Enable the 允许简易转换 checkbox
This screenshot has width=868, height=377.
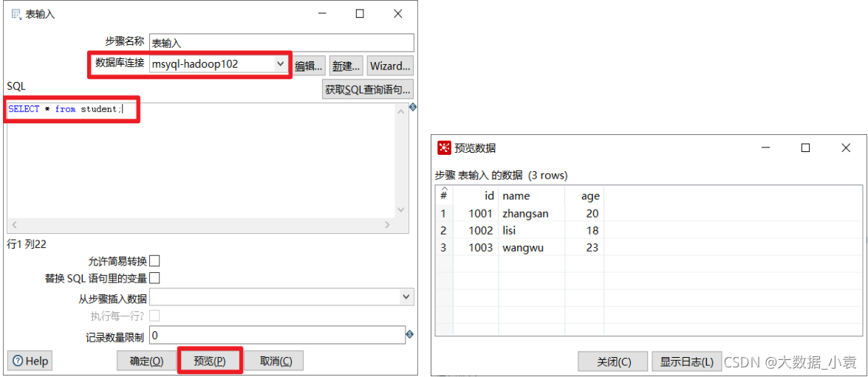(x=155, y=261)
